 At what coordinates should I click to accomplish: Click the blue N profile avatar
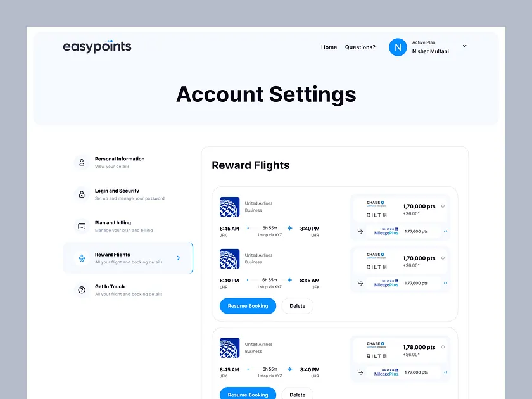coord(398,47)
